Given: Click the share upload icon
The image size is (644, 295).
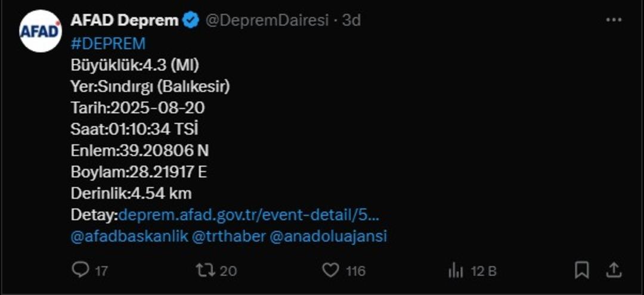Looking at the screenshot, I should [613, 271].
